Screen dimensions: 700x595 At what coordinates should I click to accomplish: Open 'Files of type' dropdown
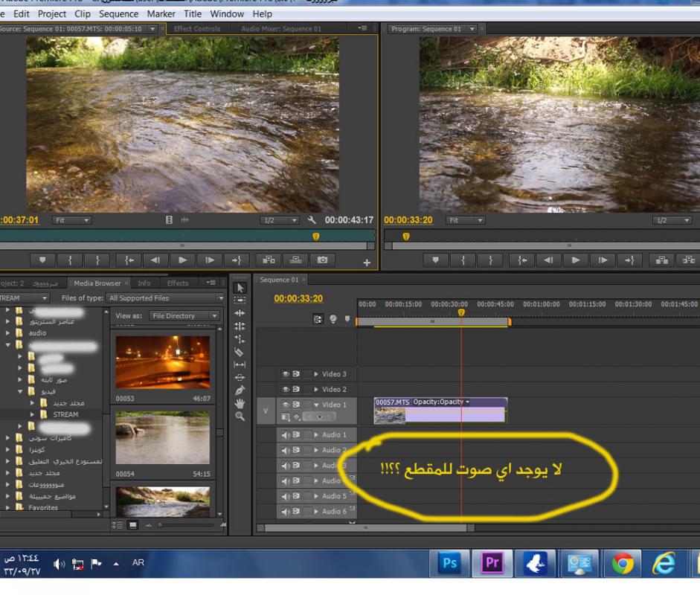click(165, 298)
